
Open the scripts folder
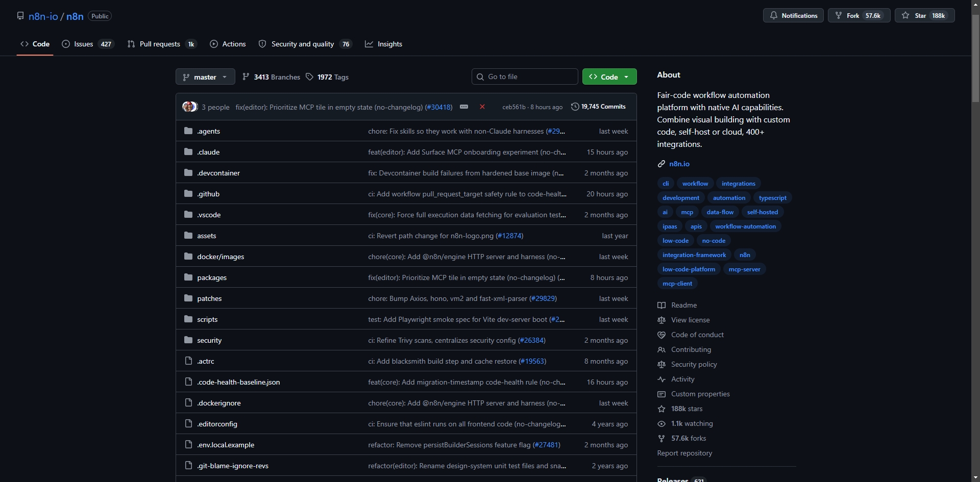coord(207,319)
